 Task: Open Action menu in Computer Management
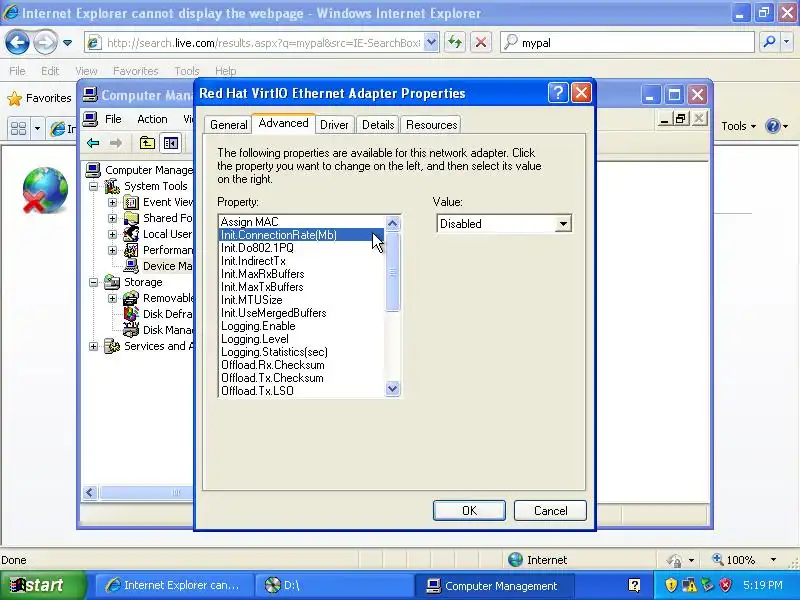pyautogui.click(x=152, y=119)
